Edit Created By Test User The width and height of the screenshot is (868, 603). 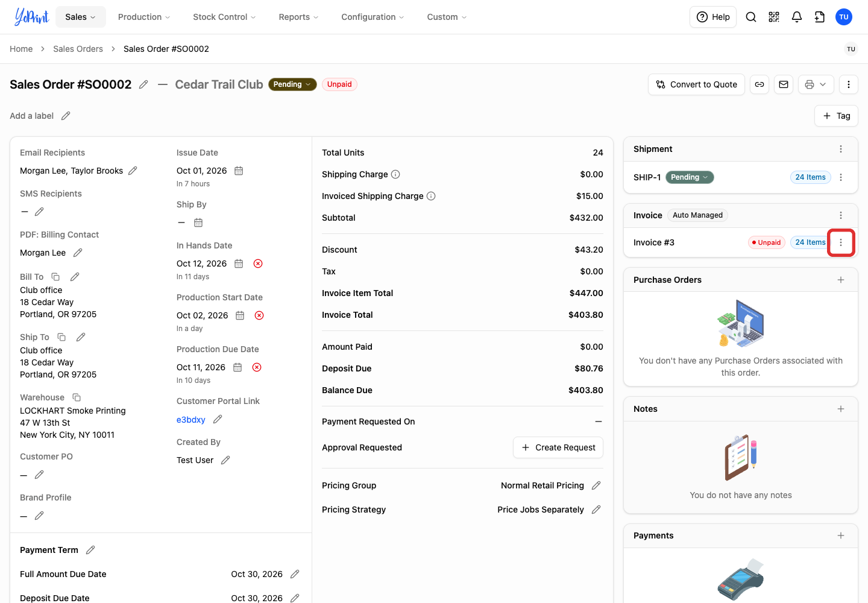[225, 460]
